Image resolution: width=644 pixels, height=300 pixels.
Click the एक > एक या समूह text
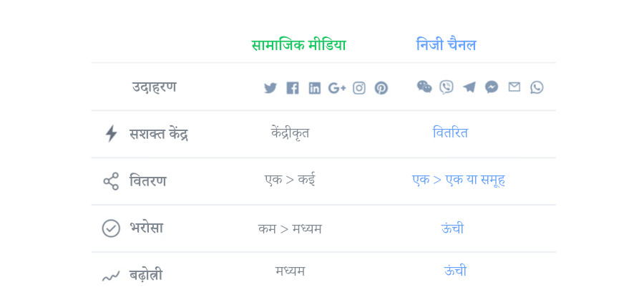pos(459,180)
